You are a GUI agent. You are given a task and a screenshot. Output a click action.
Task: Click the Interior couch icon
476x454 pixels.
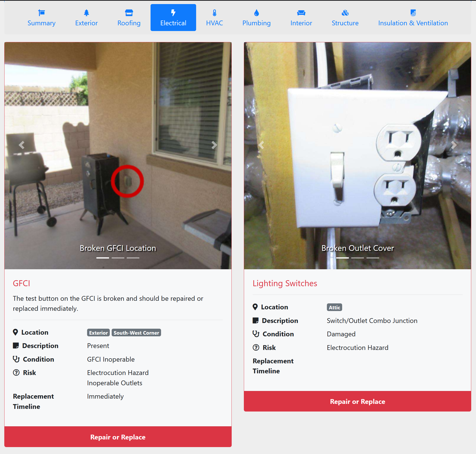coord(301,13)
